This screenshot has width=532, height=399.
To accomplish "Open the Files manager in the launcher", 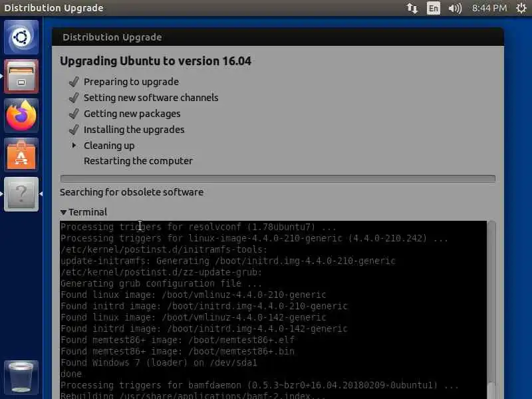I will tap(21, 76).
